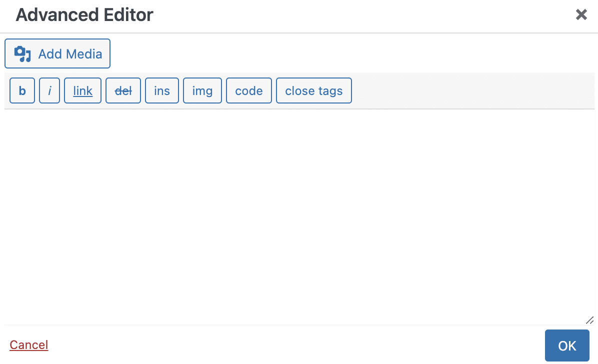This screenshot has width=598, height=364.
Task: Close the Advanced Editor with the X
Action: [x=581, y=15]
